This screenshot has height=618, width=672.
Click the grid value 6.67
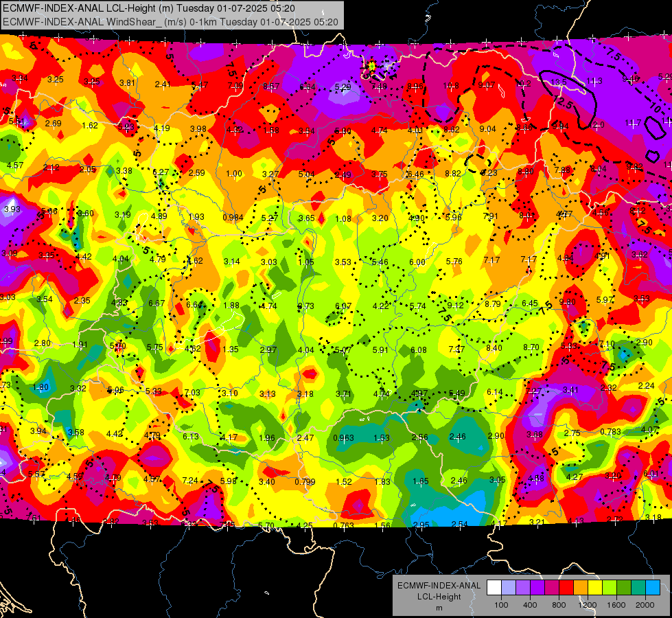(157, 304)
